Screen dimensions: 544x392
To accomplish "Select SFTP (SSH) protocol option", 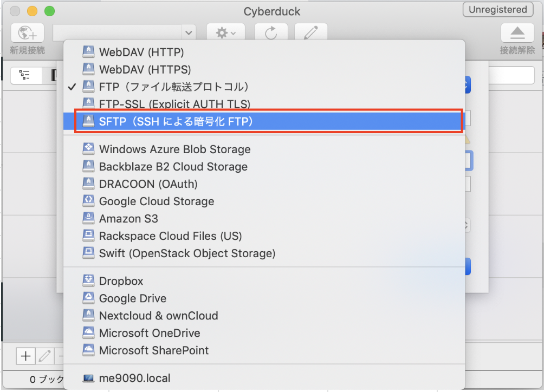I will 264,121.
